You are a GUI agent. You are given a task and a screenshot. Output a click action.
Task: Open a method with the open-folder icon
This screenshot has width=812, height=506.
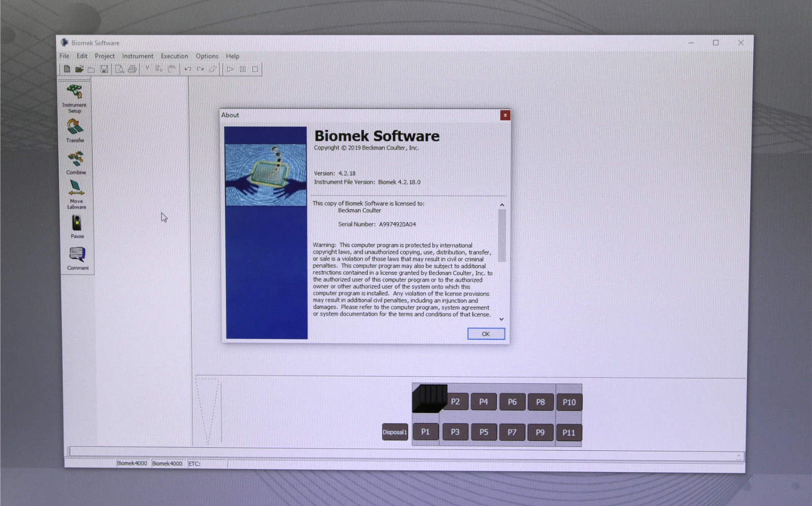[x=79, y=69]
